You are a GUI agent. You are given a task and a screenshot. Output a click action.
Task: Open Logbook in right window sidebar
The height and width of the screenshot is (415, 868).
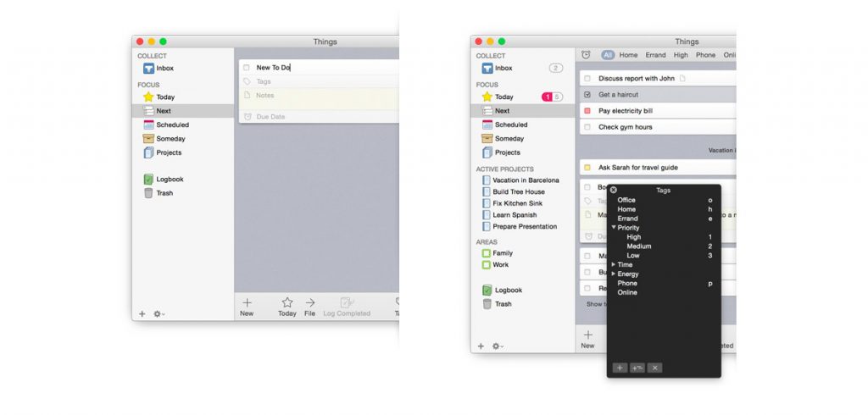(x=502, y=290)
